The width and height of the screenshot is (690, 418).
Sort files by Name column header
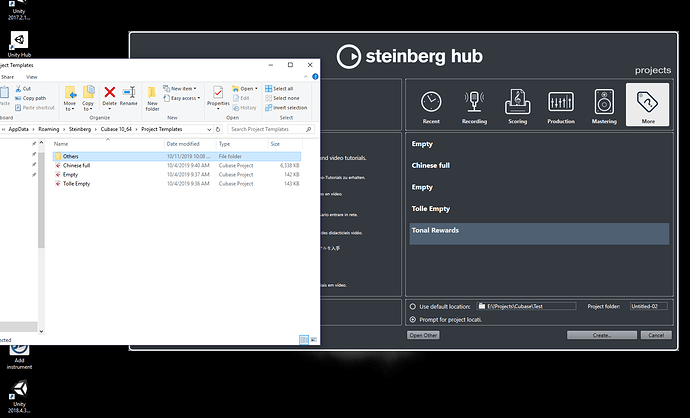coord(108,144)
